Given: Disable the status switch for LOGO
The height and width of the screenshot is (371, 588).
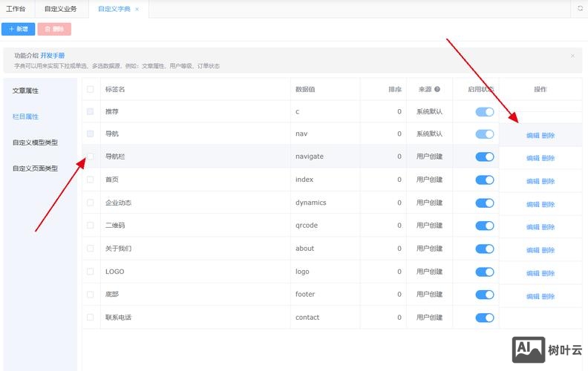Looking at the screenshot, I should coord(484,272).
